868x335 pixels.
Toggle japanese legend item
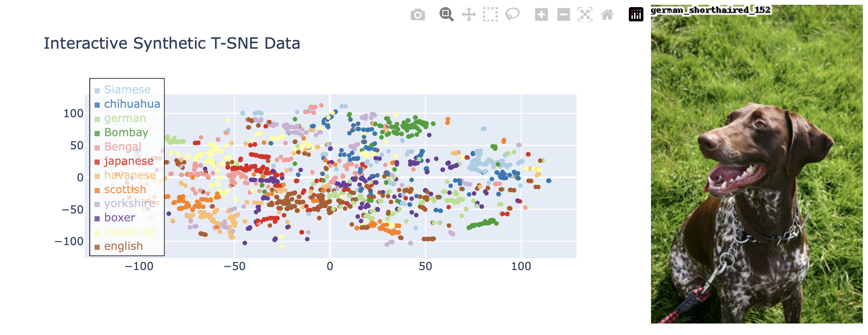[x=128, y=161]
